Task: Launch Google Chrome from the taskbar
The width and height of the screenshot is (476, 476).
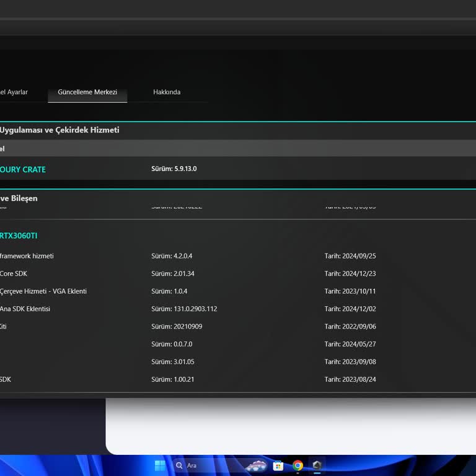Action: pyautogui.click(x=297, y=465)
